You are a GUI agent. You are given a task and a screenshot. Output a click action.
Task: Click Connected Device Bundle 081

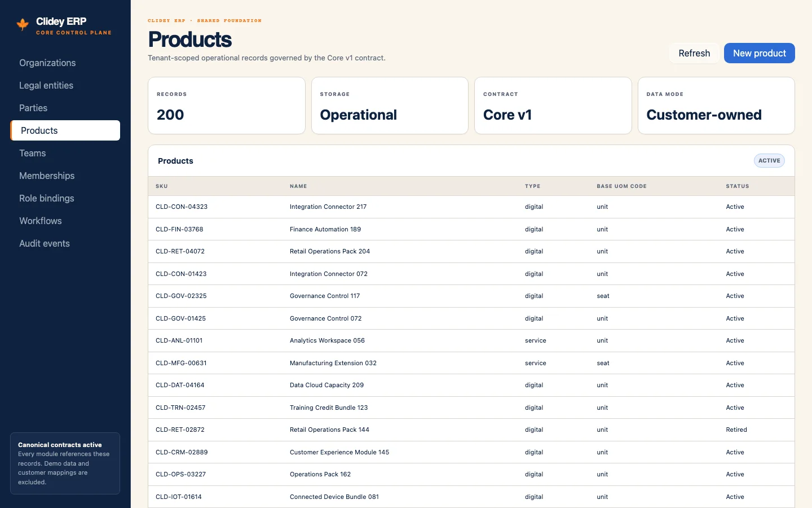(x=334, y=497)
